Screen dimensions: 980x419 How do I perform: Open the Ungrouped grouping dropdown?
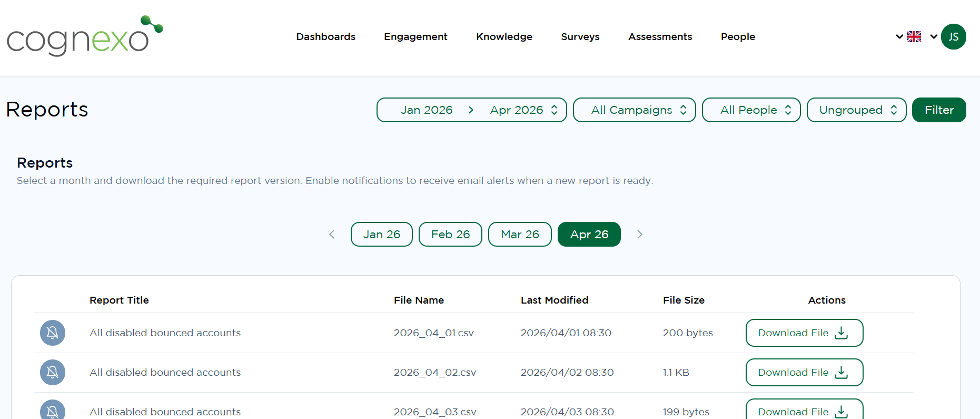pyautogui.click(x=856, y=110)
